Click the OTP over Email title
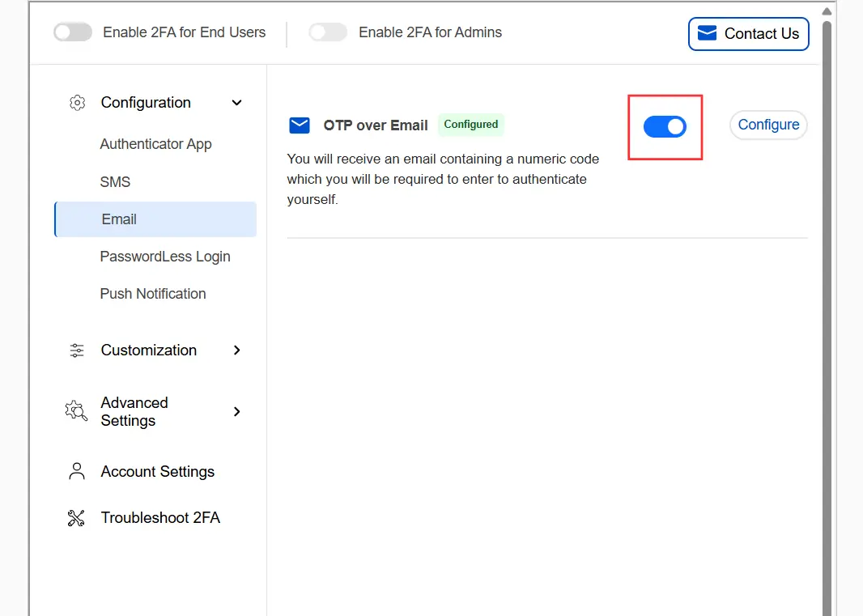863x616 pixels. [x=376, y=125]
